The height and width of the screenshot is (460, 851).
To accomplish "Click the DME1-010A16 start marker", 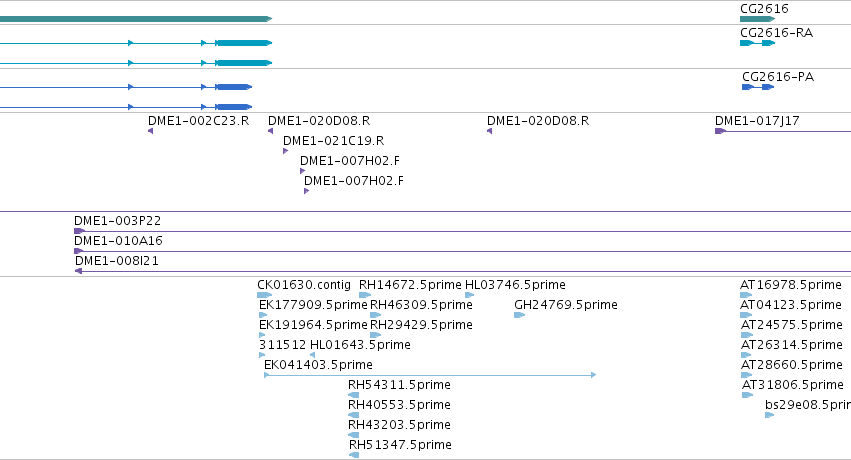I will click(x=78, y=251).
